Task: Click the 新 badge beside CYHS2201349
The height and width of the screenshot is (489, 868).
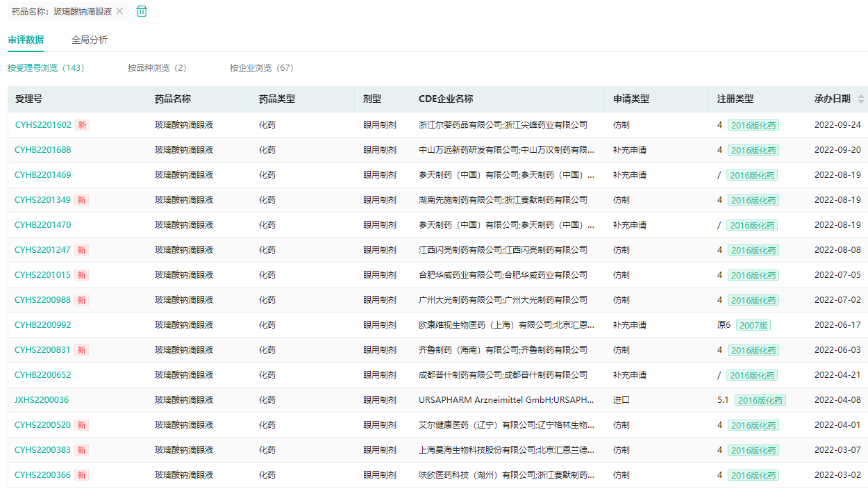Action: [82, 200]
